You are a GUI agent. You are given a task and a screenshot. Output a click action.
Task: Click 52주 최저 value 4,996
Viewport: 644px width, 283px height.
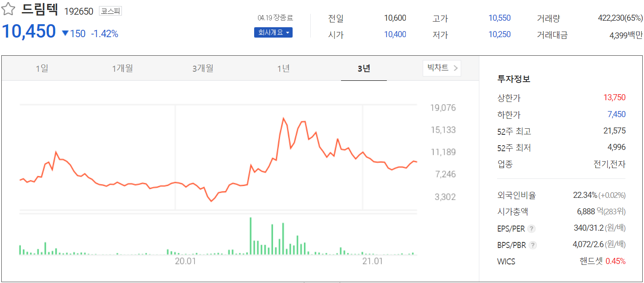tap(617, 147)
